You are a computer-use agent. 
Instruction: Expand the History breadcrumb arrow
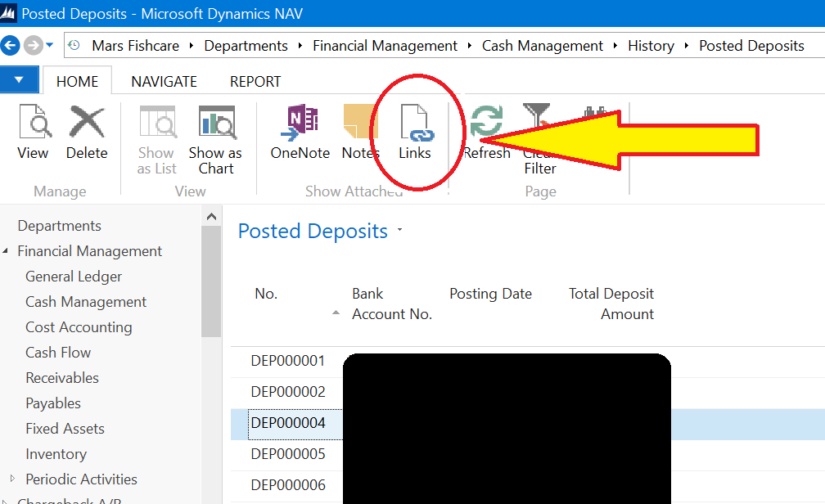686,46
